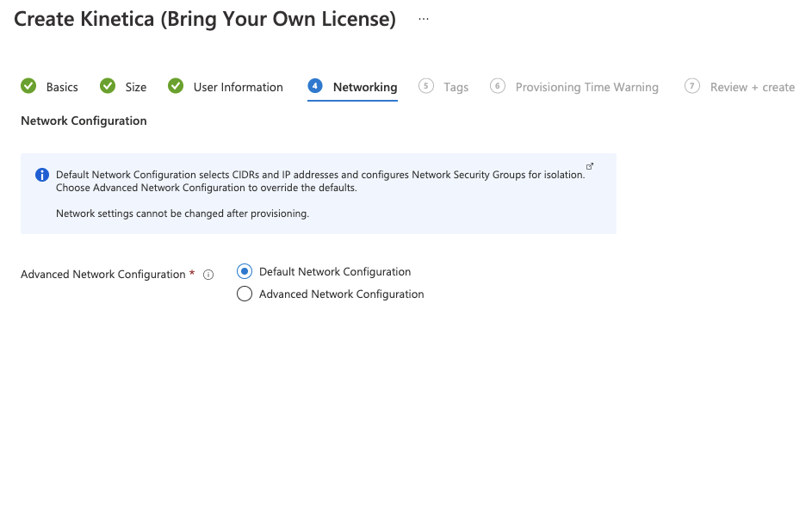Show tooltip info icon beside Advanced Network Configuration
This screenshot has width=812, height=514.
[x=208, y=275]
